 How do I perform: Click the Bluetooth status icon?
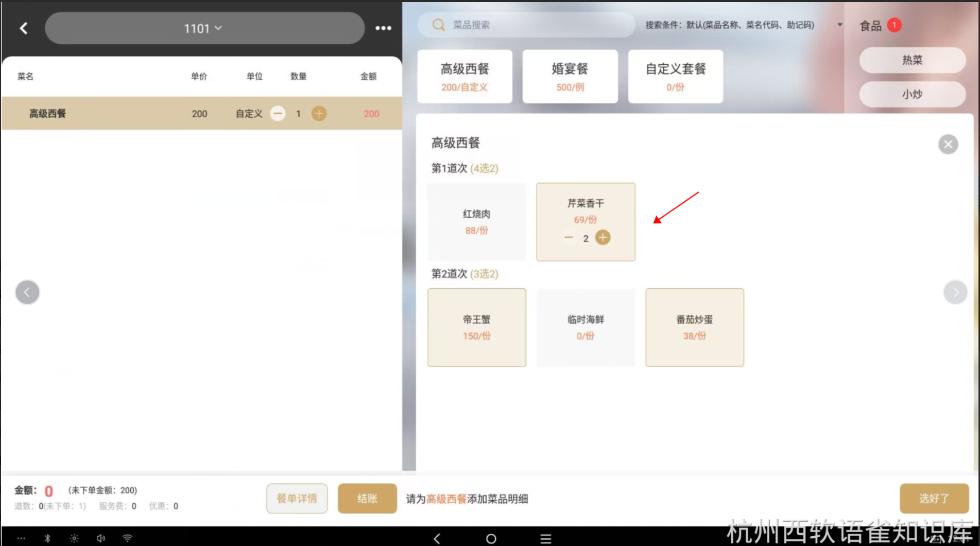[x=47, y=538]
